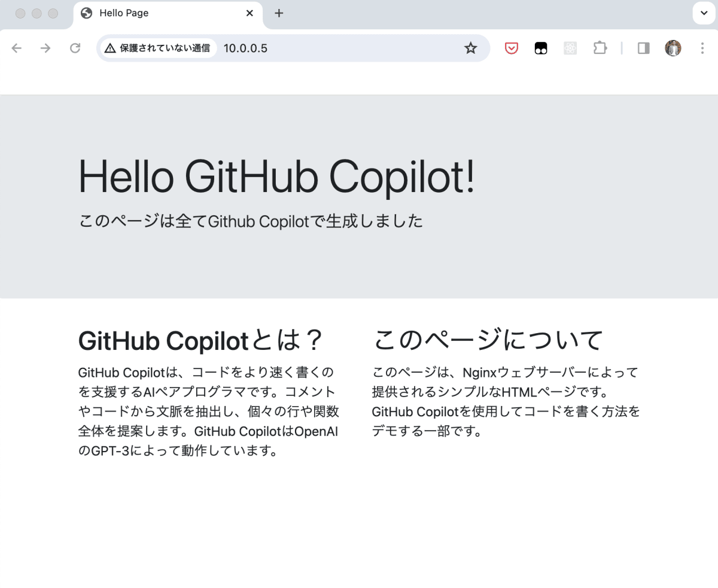Open the Chrome three-dot menu
718x588 pixels.
coord(702,48)
